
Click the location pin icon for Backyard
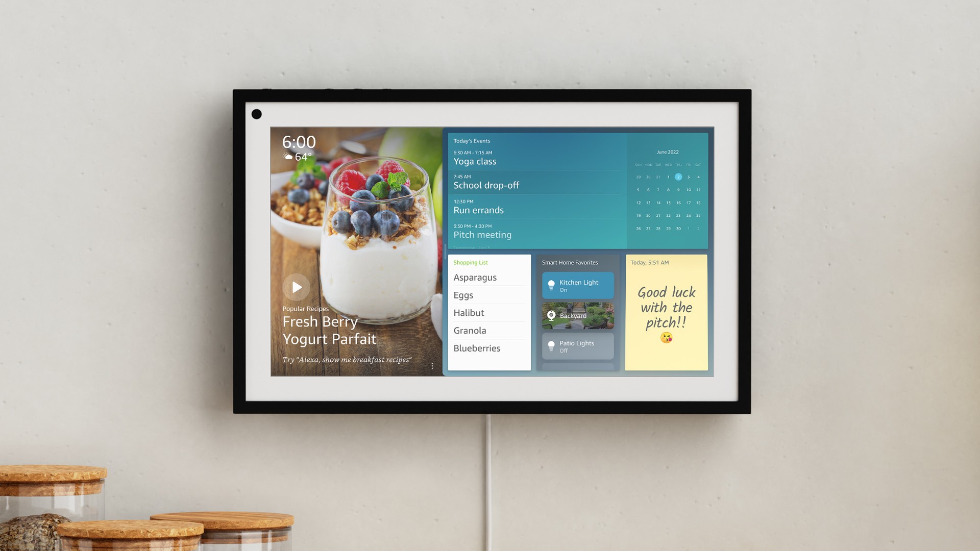pyautogui.click(x=551, y=315)
